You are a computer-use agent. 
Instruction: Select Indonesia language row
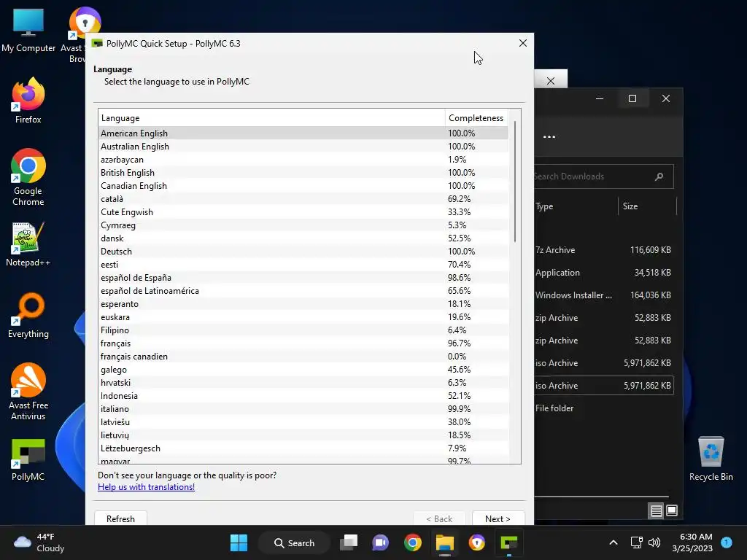(303, 396)
